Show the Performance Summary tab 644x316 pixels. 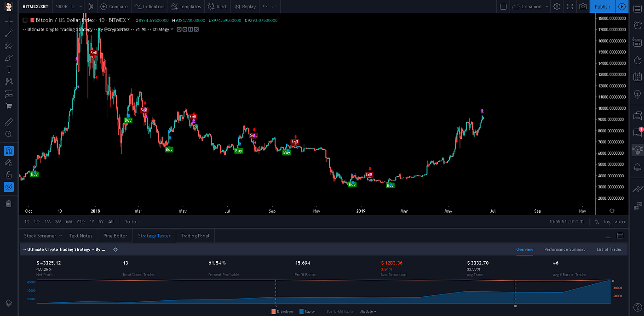pos(565,249)
